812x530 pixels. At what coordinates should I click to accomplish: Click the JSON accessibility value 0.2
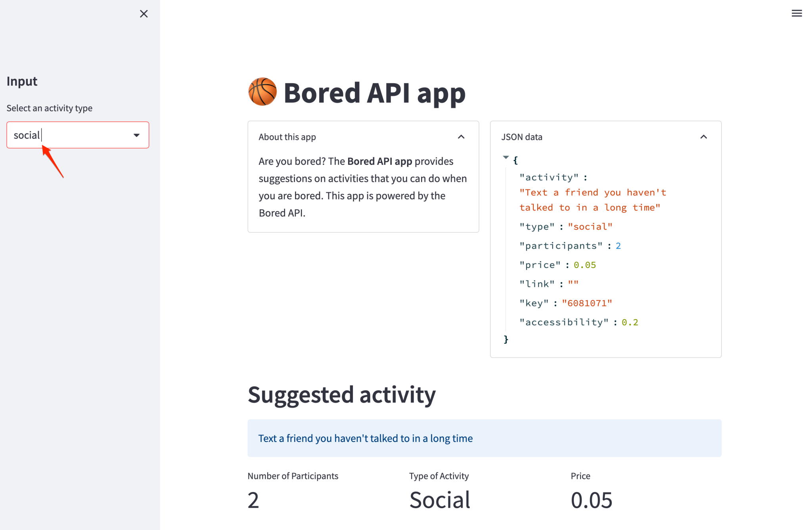point(630,322)
